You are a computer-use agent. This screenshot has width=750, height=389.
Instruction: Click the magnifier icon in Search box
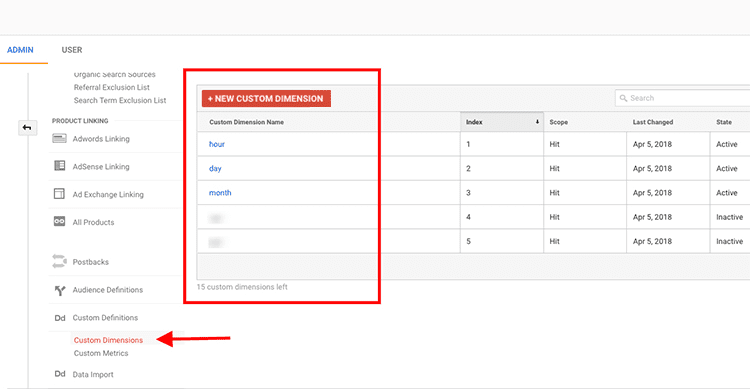[x=623, y=98]
